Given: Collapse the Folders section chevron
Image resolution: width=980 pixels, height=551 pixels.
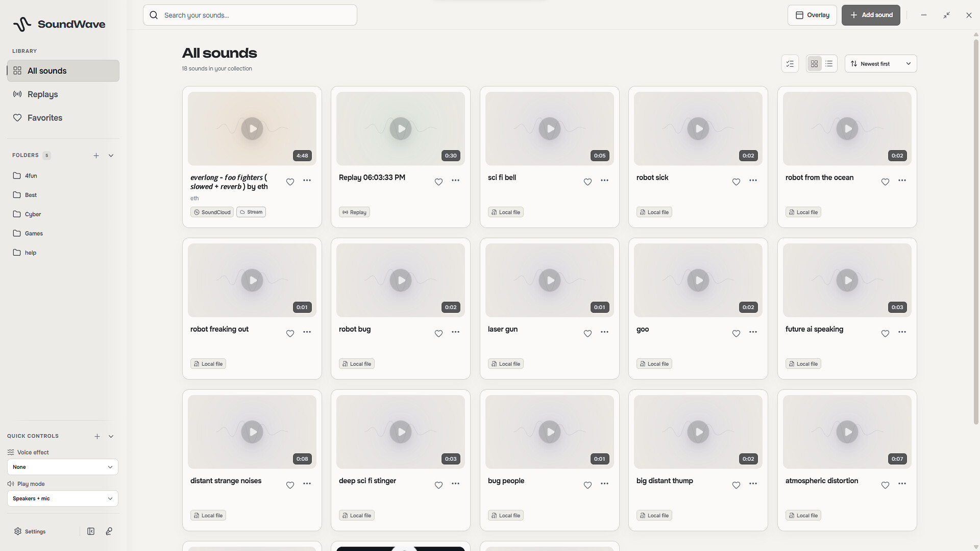Looking at the screenshot, I should pyautogui.click(x=111, y=156).
